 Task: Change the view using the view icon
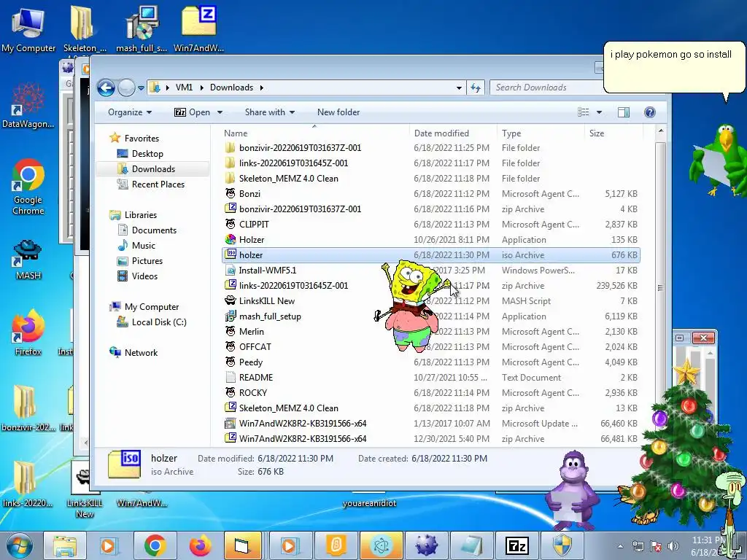click(583, 112)
